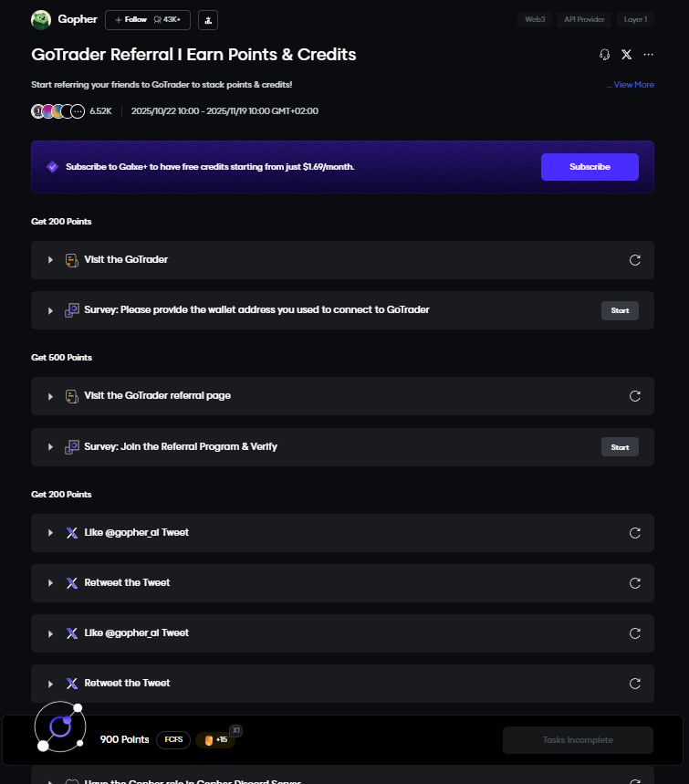Refresh the first 'Retweet the Tweet' task
689x784 pixels.
click(635, 583)
